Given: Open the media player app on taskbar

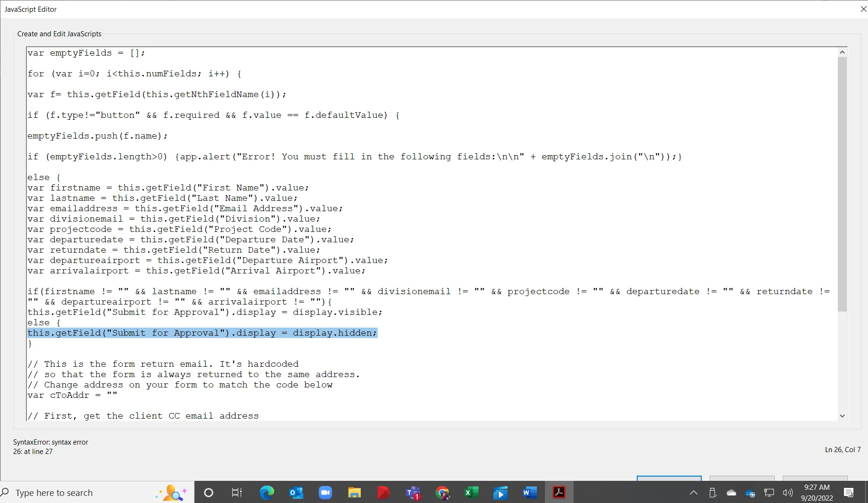Looking at the screenshot, I should tap(501, 493).
